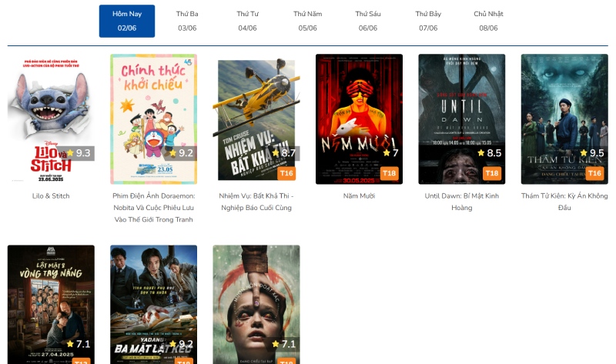Click the T18 age badge on Until Dawn

pos(492,174)
